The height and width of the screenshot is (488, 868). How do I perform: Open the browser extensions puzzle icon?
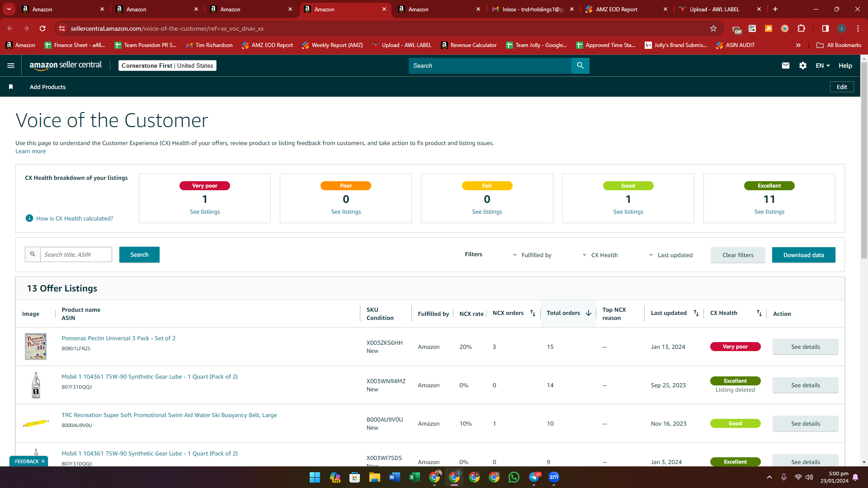802,28
